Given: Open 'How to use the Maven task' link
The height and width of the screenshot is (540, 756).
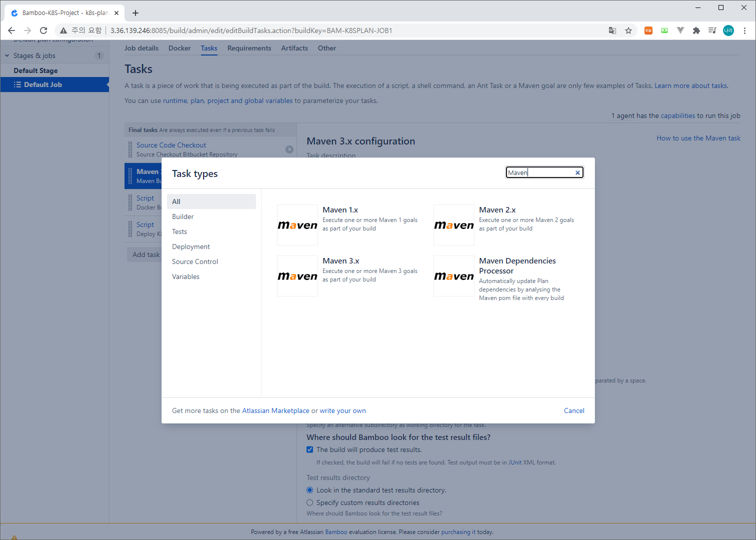Looking at the screenshot, I should (x=698, y=138).
